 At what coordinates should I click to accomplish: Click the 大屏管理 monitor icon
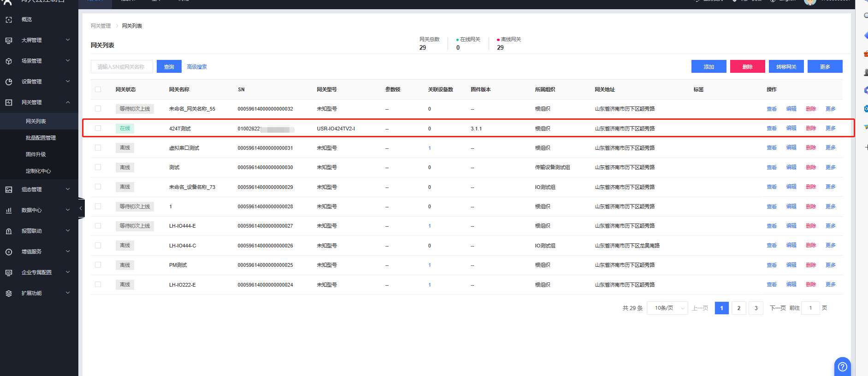(9, 41)
